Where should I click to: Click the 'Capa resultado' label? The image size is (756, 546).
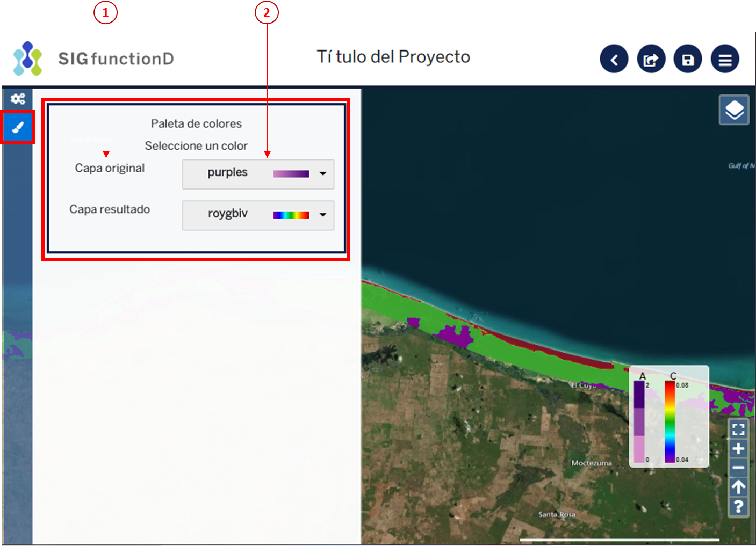tap(110, 209)
